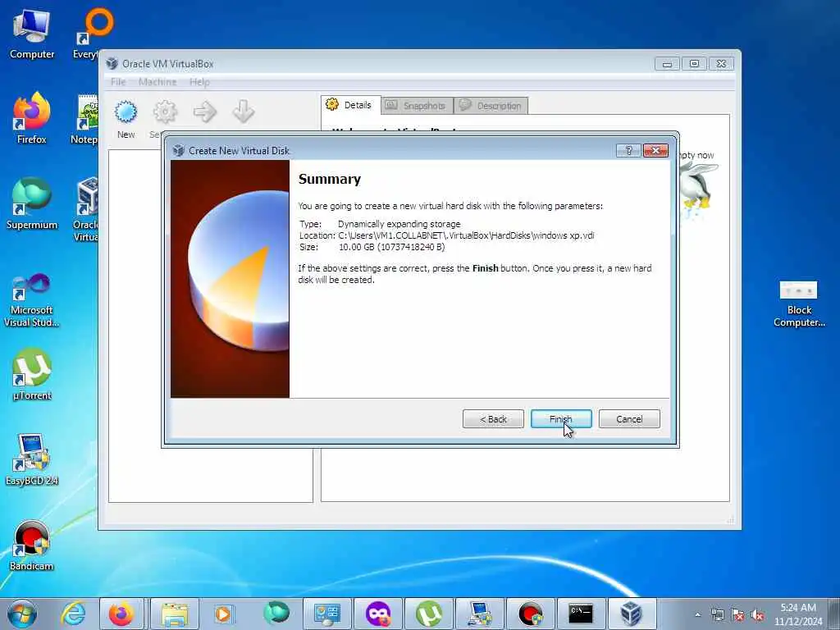Viewport: 840px width, 630px height.
Task: Open the clock showing 5:24 AM
Action: (x=798, y=614)
